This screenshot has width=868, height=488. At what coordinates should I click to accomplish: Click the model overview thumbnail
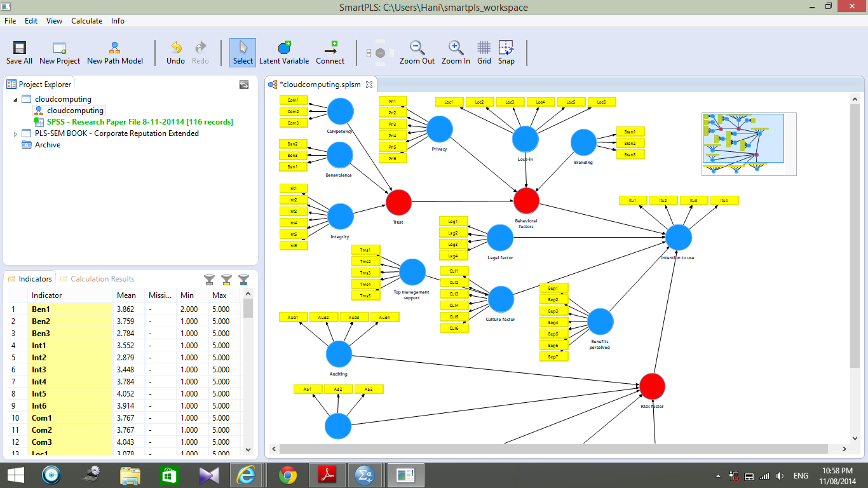[749, 144]
